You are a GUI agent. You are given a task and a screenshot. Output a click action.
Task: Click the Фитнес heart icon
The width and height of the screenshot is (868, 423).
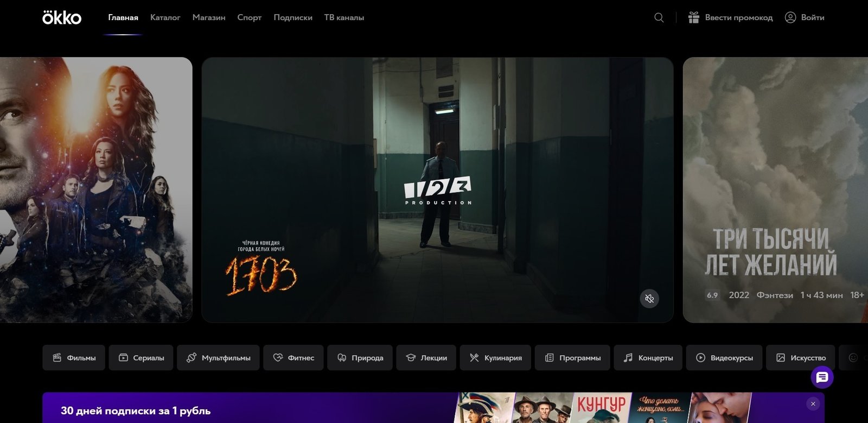pyautogui.click(x=278, y=358)
